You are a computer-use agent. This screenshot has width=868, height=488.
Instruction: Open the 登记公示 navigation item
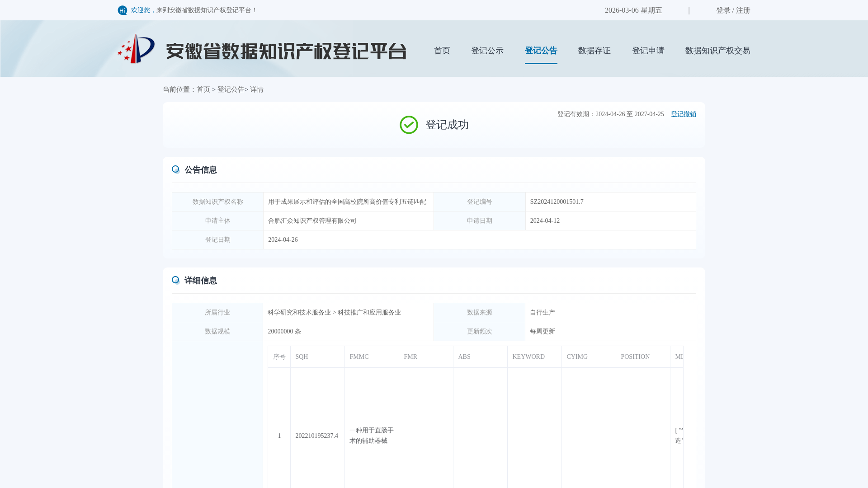tap(487, 51)
